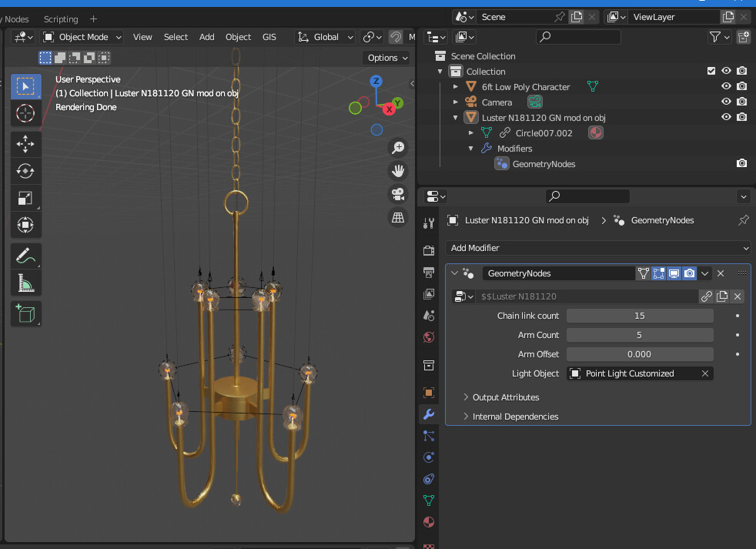Collapse the Modifiers tree item
The height and width of the screenshot is (549, 756).
pyautogui.click(x=471, y=149)
